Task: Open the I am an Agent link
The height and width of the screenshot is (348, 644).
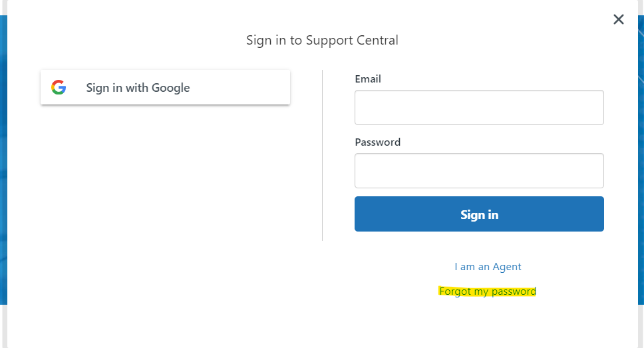Action: coord(488,267)
